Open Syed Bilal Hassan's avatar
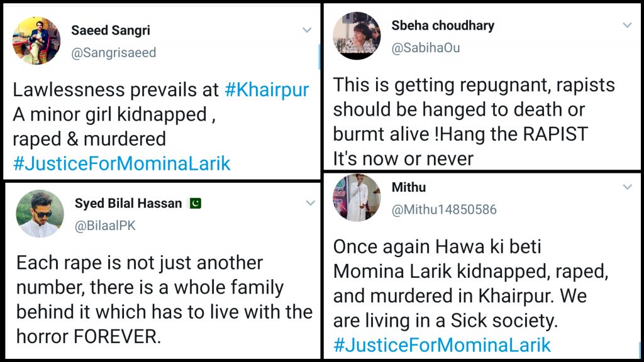644x362 pixels. click(40, 214)
